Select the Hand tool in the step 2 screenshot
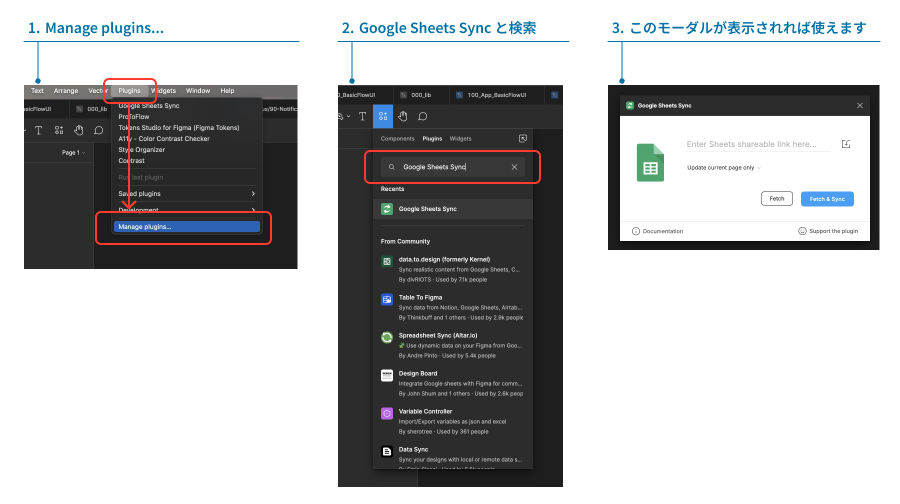The width and height of the screenshot is (900, 504). (x=403, y=117)
